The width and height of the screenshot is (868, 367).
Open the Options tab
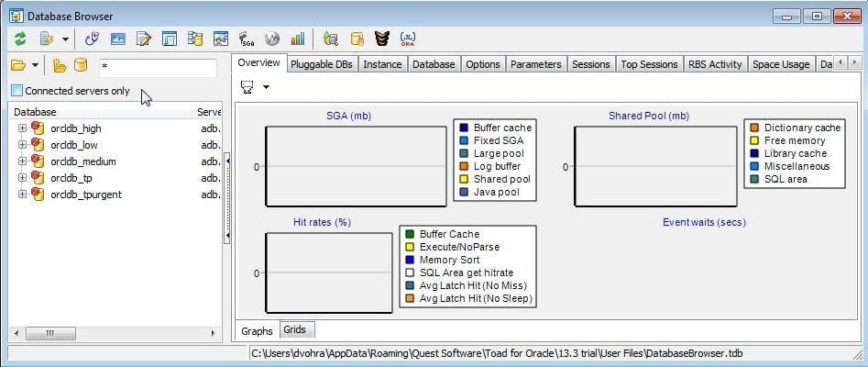(x=483, y=64)
